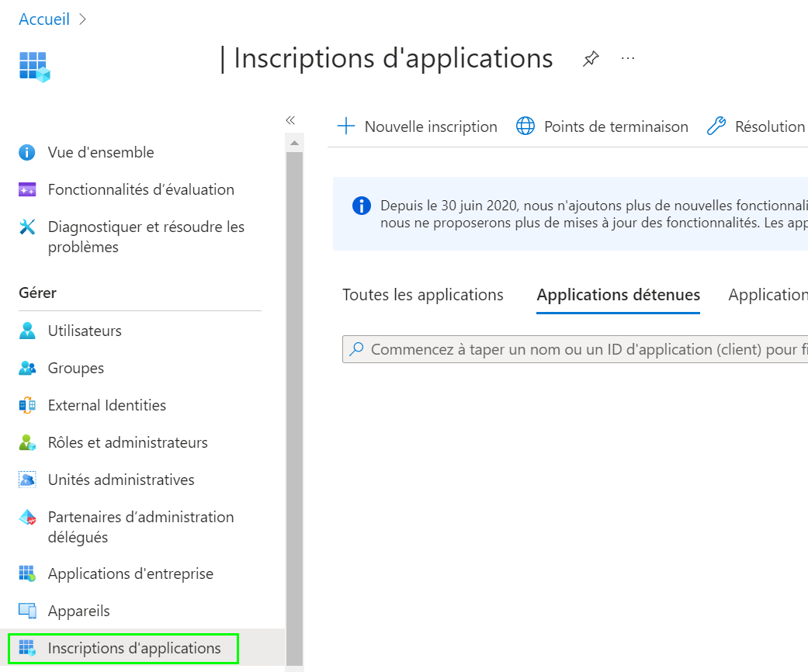Viewport: 808px width, 672px height.
Task: Click Nouvelle inscription button
Action: [x=418, y=126]
